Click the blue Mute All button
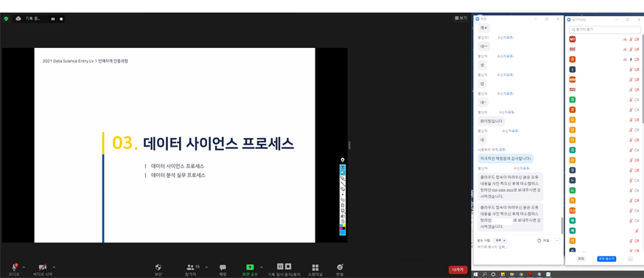The width and height of the screenshot is (644, 278). [x=606, y=259]
